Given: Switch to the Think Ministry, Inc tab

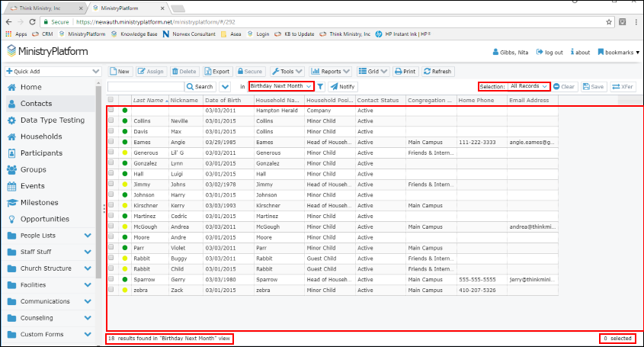Looking at the screenshot, I should [x=44, y=8].
